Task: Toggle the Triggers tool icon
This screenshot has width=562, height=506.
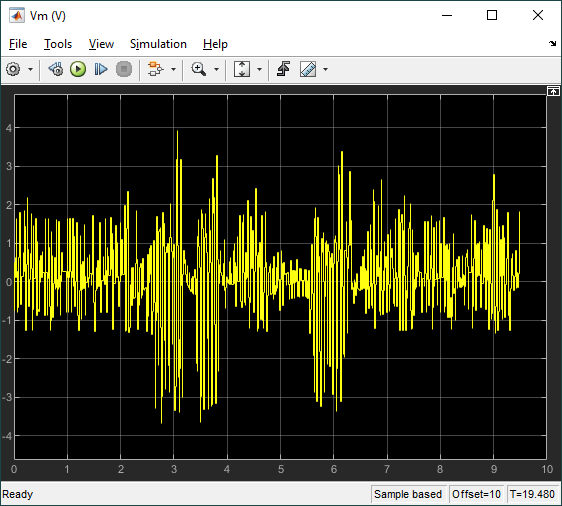Action: (x=284, y=69)
